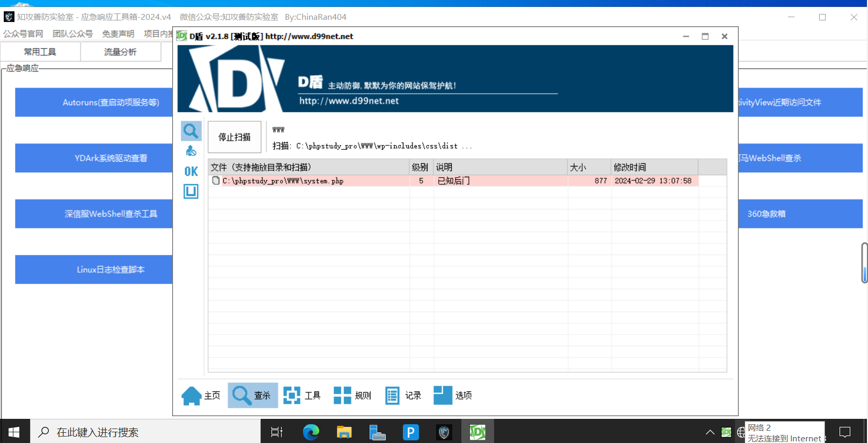Open the 河马WebShell查杀 toolbox button

pos(800,158)
